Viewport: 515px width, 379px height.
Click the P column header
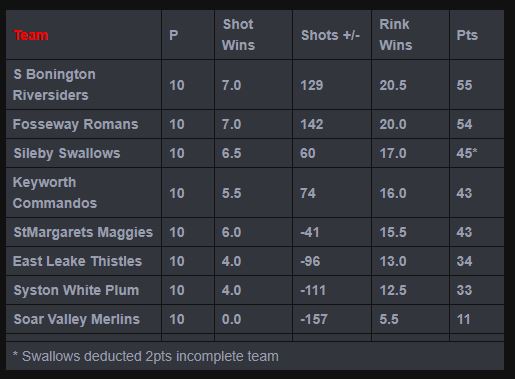coord(173,35)
